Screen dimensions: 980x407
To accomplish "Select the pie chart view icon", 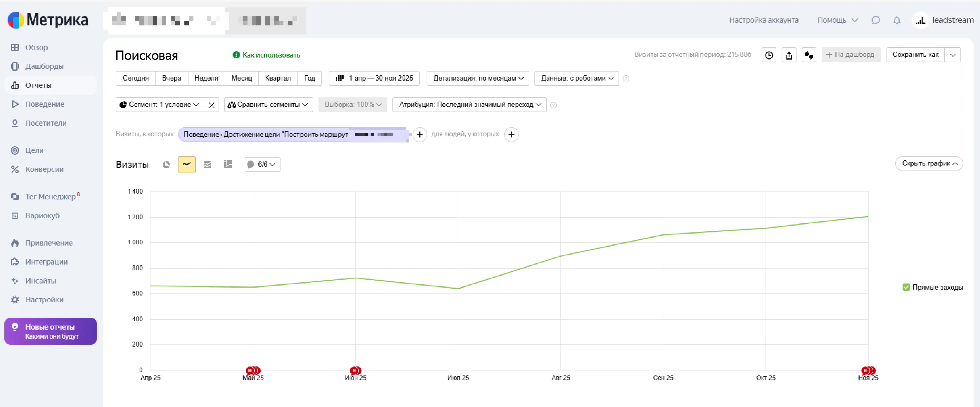I will [166, 165].
